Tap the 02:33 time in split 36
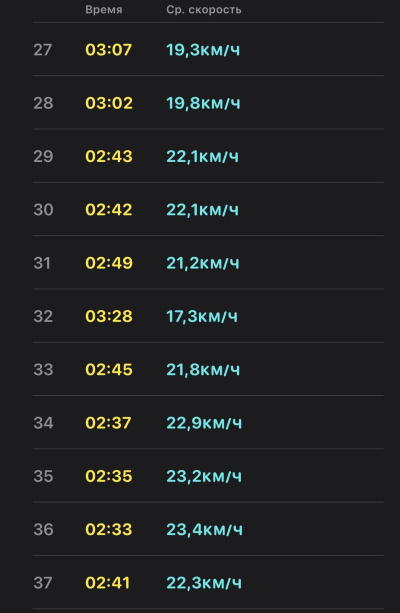 click(x=109, y=530)
